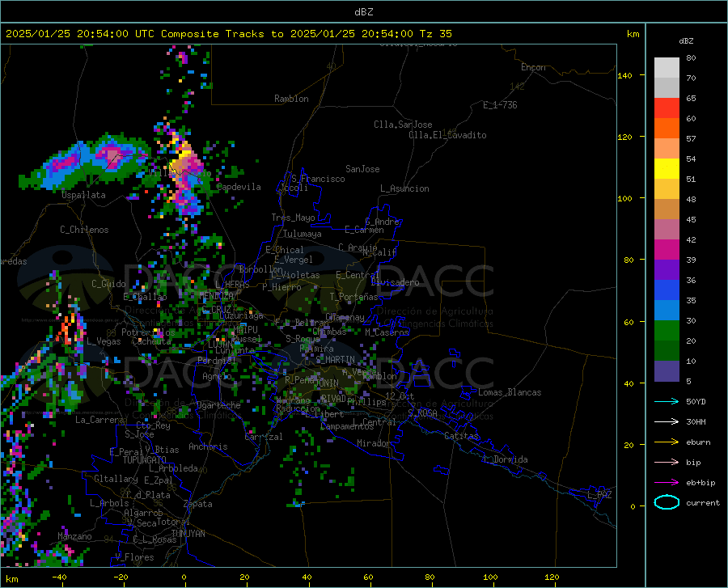Click the L_Vegas map label
Image resolution: width=728 pixels, height=588 pixels.
[104, 341]
